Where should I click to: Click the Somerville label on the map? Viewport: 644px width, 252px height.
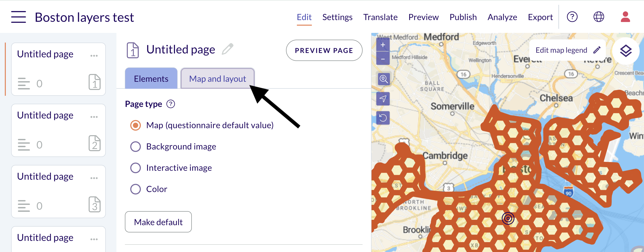(452, 106)
